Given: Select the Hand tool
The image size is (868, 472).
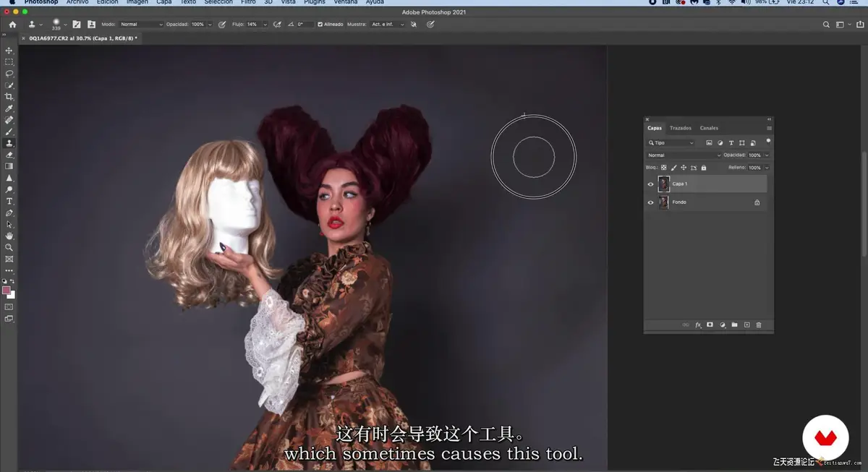Looking at the screenshot, I should (9, 236).
